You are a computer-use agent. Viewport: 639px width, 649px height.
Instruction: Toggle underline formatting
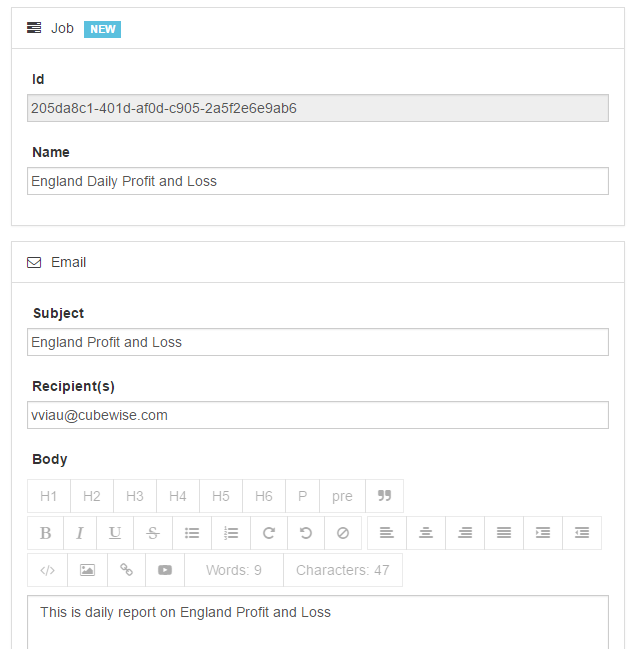coord(115,533)
